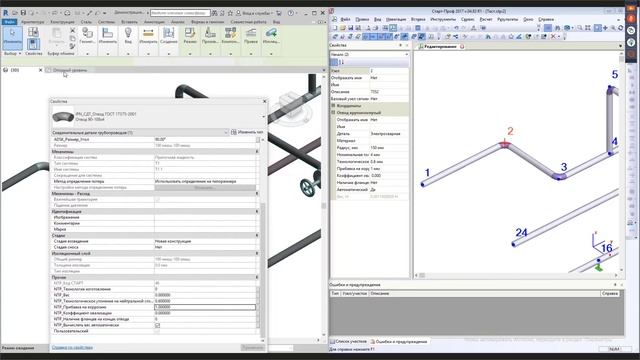Open the Справка menu in START-PROF
640x360 pixels.
(x=546, y=19)
